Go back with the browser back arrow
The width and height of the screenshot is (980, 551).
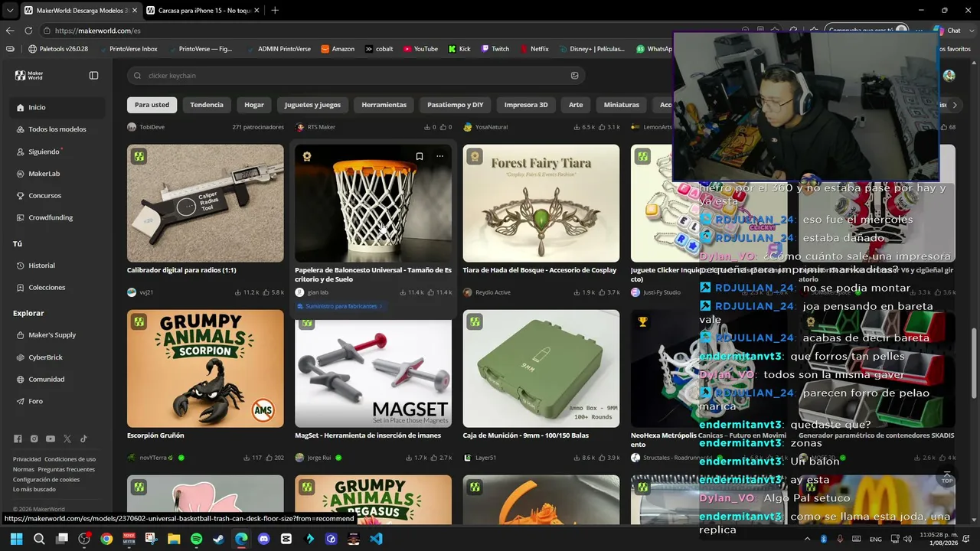(x=10, y=31)
